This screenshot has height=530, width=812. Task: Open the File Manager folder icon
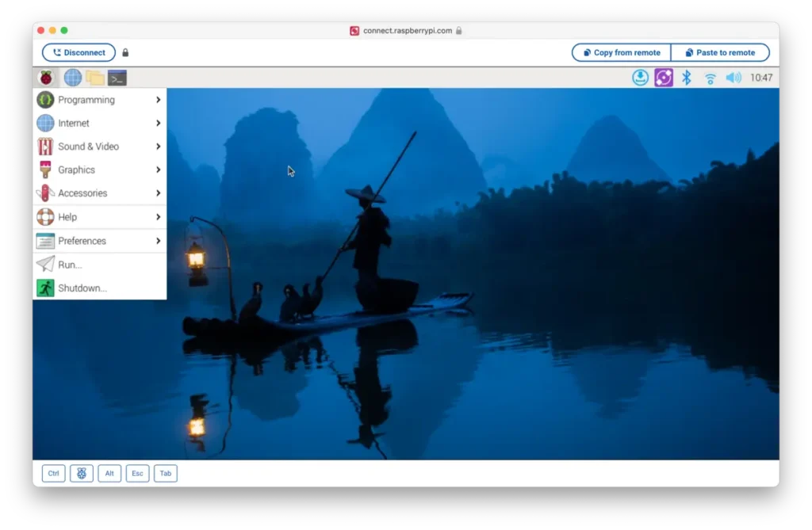[x=95, y=78]
